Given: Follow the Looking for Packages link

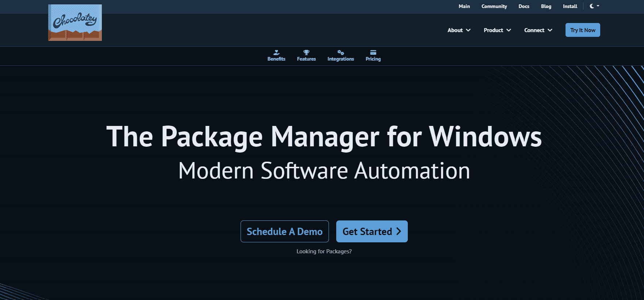Looking at the screenshot, I should click(324, 251).
